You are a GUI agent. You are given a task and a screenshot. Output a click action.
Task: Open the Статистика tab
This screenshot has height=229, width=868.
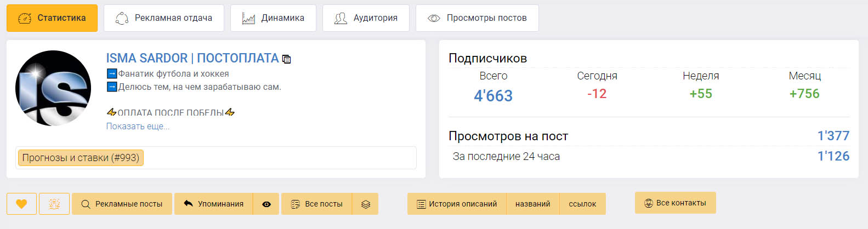[52, 18]
